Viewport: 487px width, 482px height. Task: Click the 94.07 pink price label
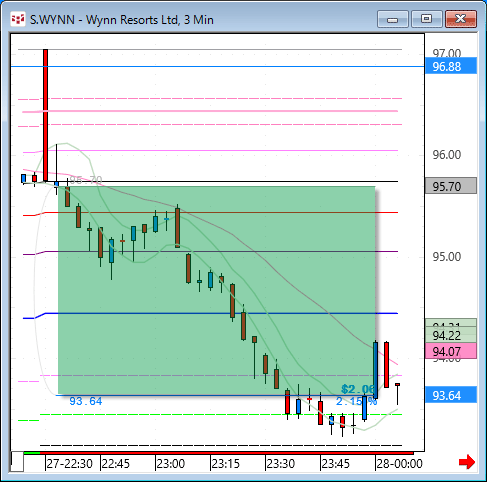[x=451, y=351]
